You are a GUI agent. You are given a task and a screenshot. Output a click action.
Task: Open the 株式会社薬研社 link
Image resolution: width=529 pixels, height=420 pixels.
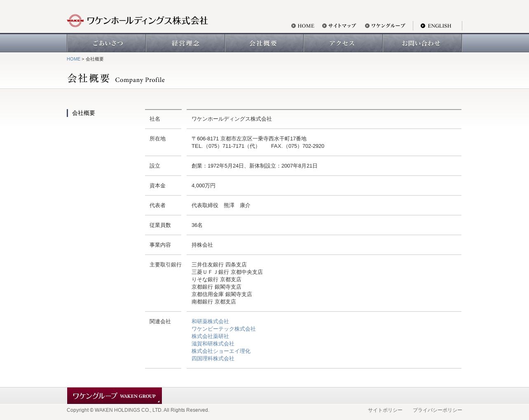[210, 336]
